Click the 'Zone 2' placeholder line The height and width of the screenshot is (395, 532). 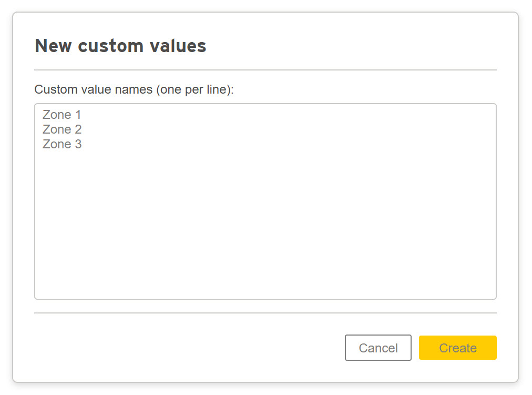tap(62, 129)
